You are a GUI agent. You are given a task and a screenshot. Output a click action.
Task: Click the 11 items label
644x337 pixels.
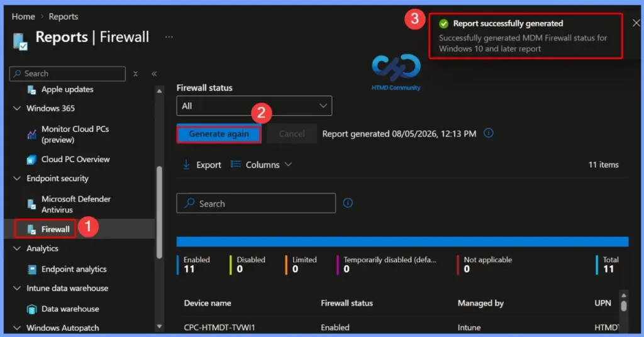(603, 165)
